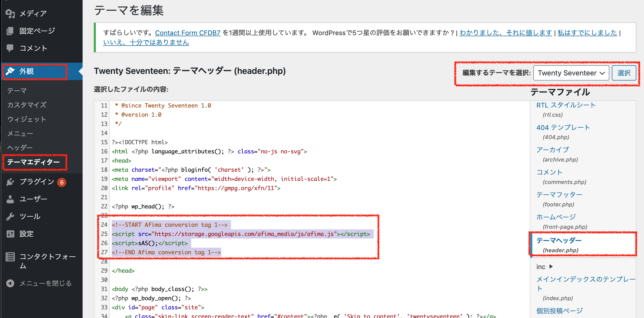Image resolution: width=644 pixels, height=318 pixels.
Task: Click the Comments speech bubble icon
Action: (10, 48)
